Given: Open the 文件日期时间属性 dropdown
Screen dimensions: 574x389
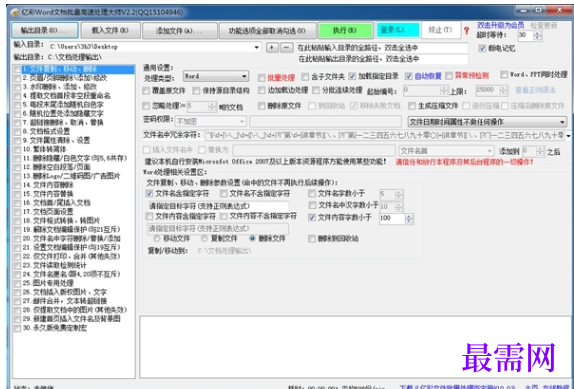Looking at the screenshot, I should [x=487, y=121].
